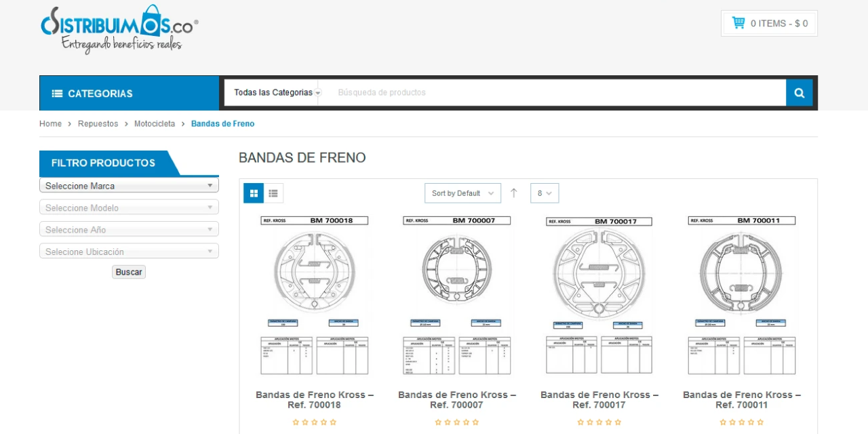Rate Ref. 700018 with the first star
This screenshot has height=434, width=868.
(296, 422)
